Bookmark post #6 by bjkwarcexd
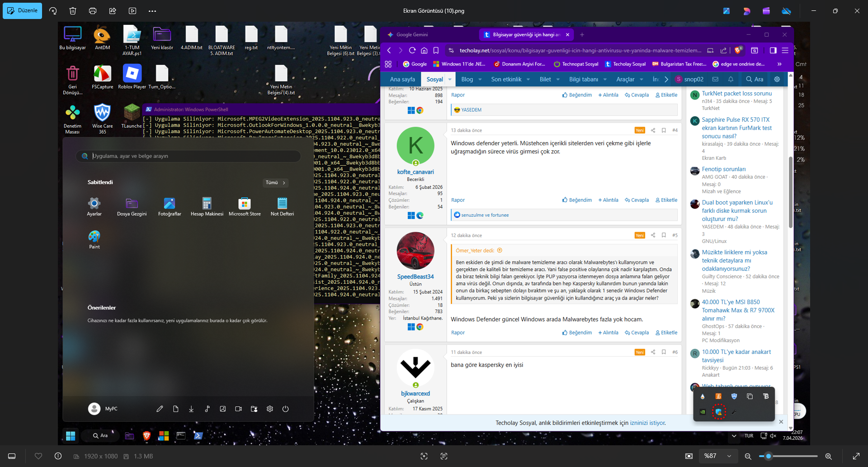The width and height of the screenshot is (868, 467). pos(664,352)
